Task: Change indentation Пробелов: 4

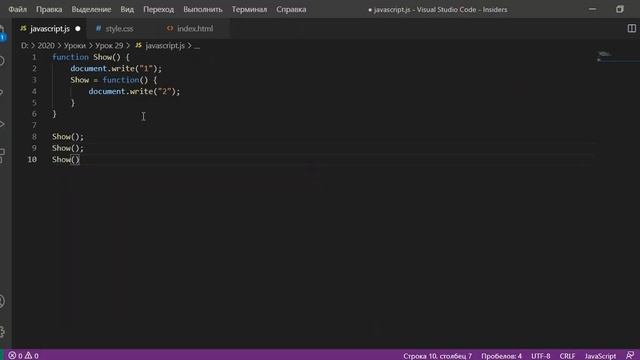Action: point(501,356)
